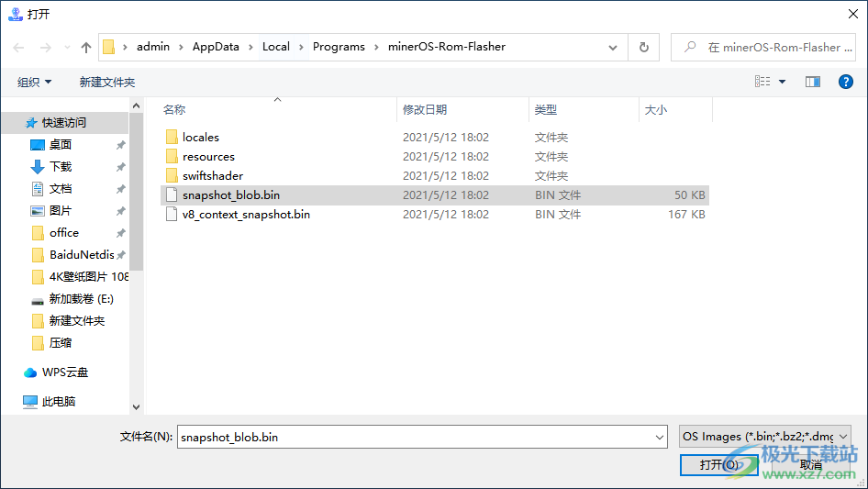Click the sidebar scroll up arrow
Viewport: 868px width, 489px height.
[x=136, y=106]
